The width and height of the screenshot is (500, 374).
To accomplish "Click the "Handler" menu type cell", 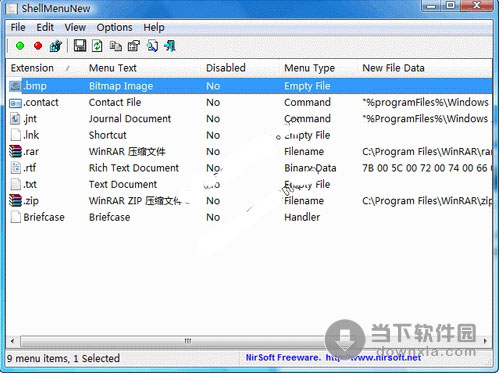I will coord(302,217).
